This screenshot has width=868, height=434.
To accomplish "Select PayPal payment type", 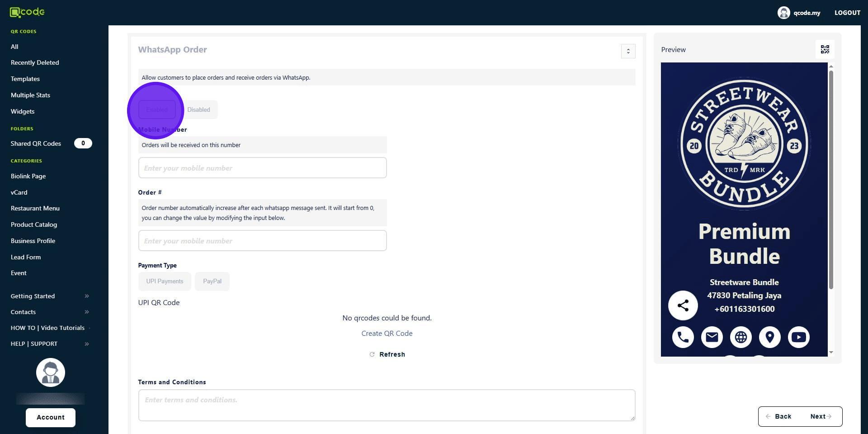I will point(212,281).
